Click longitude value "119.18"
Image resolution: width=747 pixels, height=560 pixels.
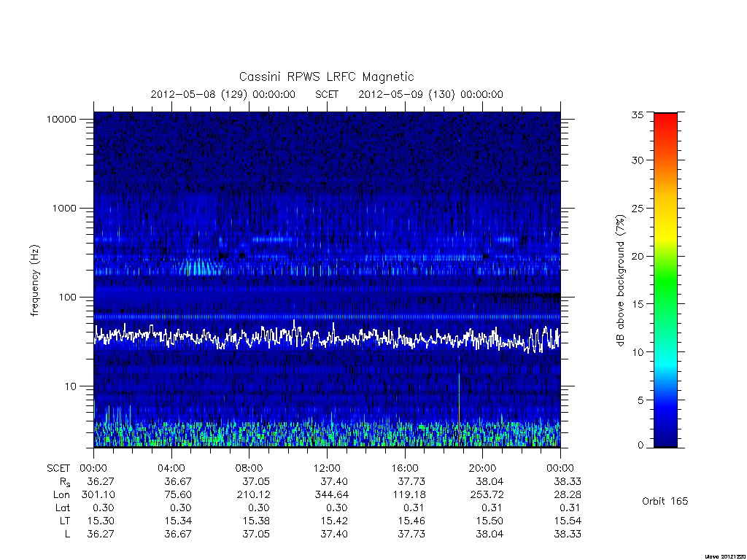(x=409, y=495)
